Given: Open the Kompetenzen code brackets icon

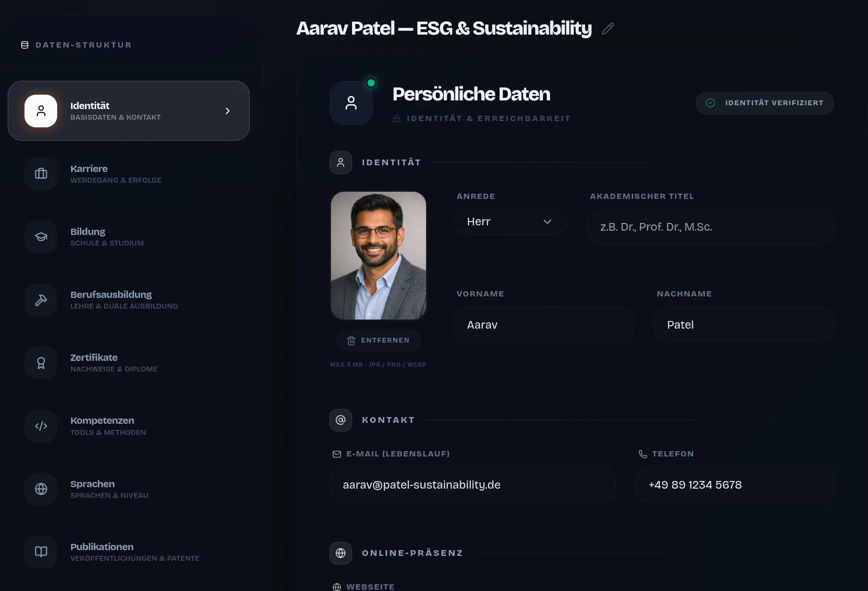Looking at the screenshot, I should point(41,426).
